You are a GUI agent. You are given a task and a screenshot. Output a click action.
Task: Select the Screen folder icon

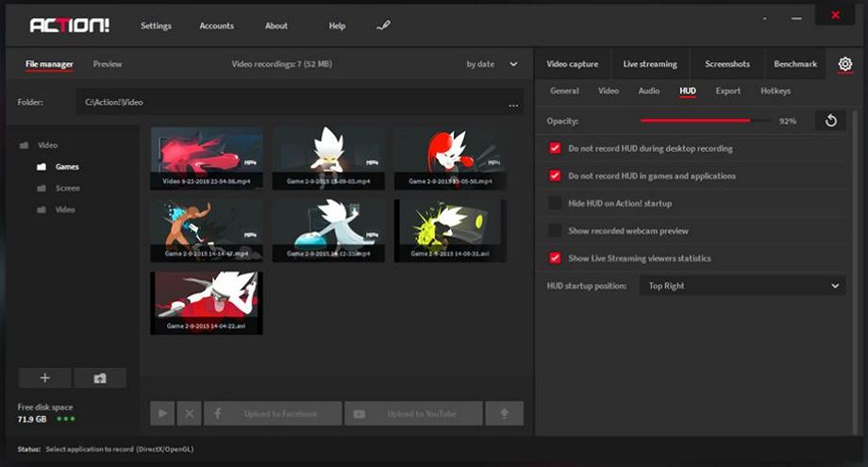pyautogui.click(x=42, y=188)
